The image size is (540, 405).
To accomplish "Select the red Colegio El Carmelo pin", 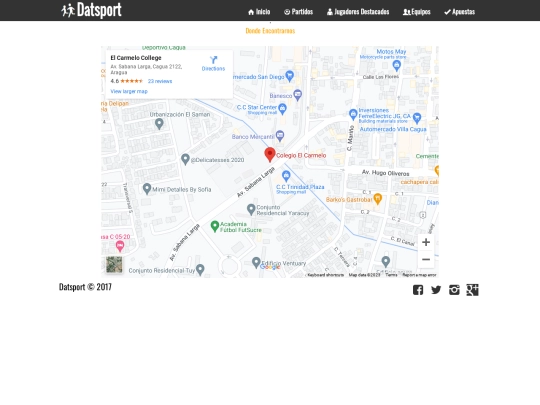I will pyautogui.click(x=270, y=154).
